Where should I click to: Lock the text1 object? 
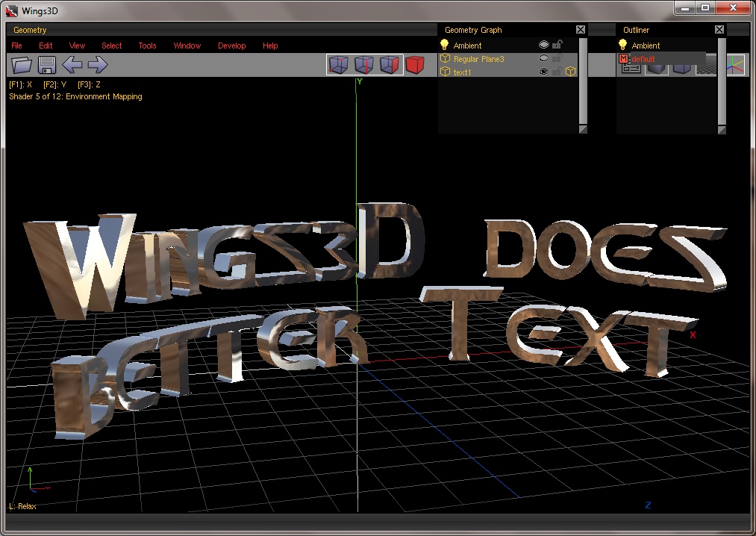pyautogui.click(x=557, y=72)
